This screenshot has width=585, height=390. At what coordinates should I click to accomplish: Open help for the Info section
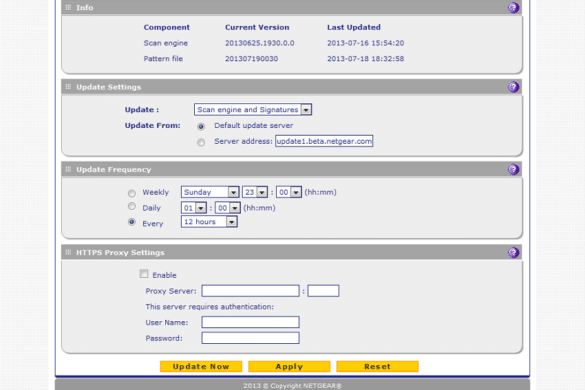[x=513, y=7]
